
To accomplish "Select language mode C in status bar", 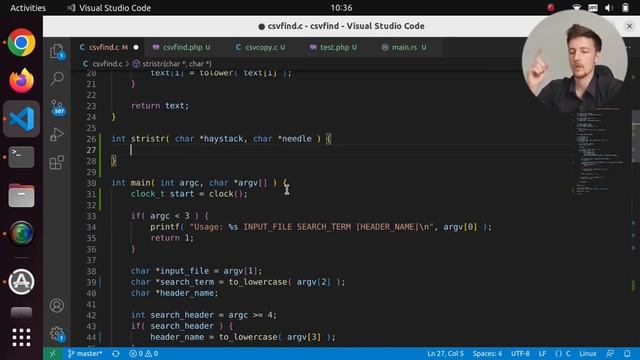I will coord(563,353).
